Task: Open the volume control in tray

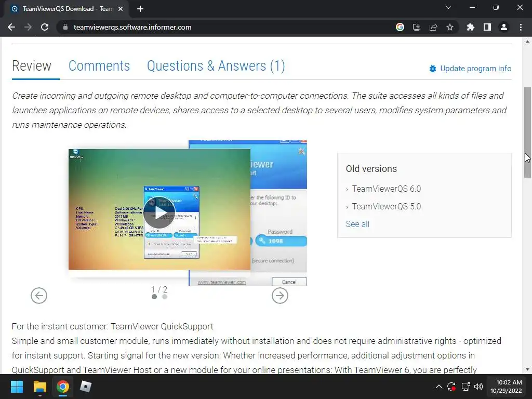Action: click(478, 387)
